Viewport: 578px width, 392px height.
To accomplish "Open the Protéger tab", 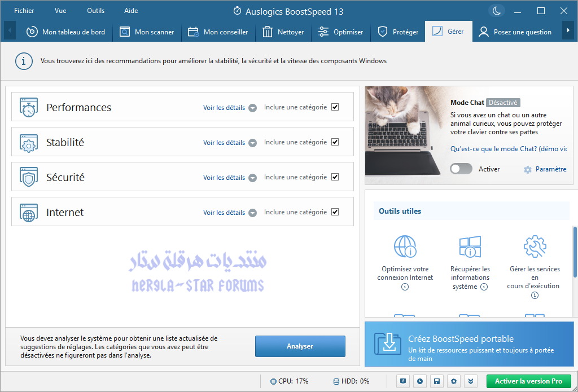I will tap(398, 32).
